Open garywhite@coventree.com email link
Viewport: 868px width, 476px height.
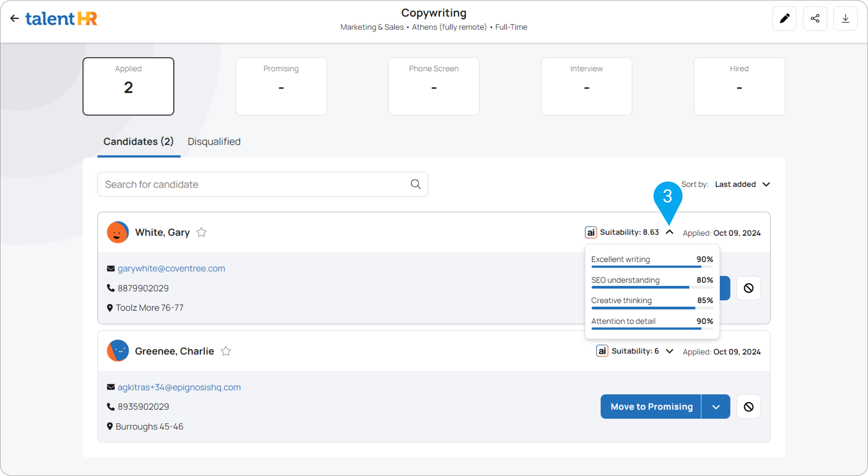click(171, 269)
